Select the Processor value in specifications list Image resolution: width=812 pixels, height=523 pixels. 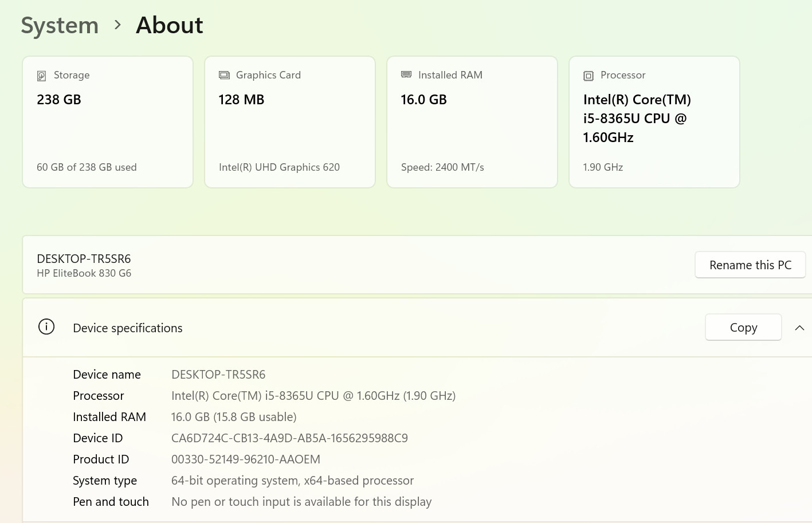click(x=313, y=396)
